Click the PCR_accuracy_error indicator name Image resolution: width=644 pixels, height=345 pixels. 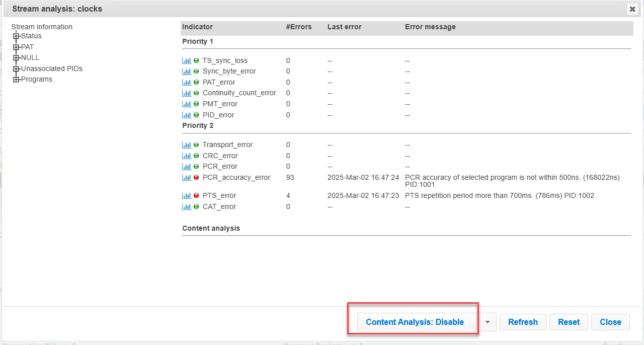(236, 177)
